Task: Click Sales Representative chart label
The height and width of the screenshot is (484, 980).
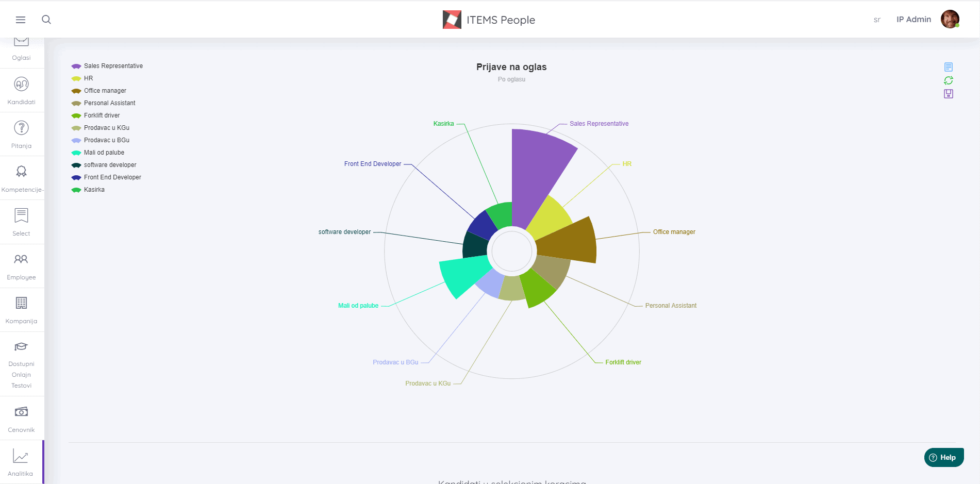Action: pyautogui.click(x=599, y=124)
